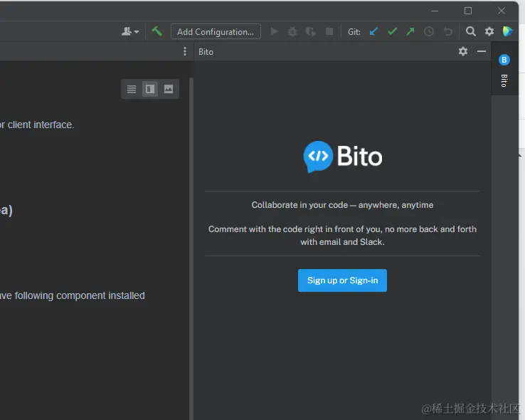This screenshot has width=525, height=420.
Task: Click Run with Coverage icon
Action: 311,31
